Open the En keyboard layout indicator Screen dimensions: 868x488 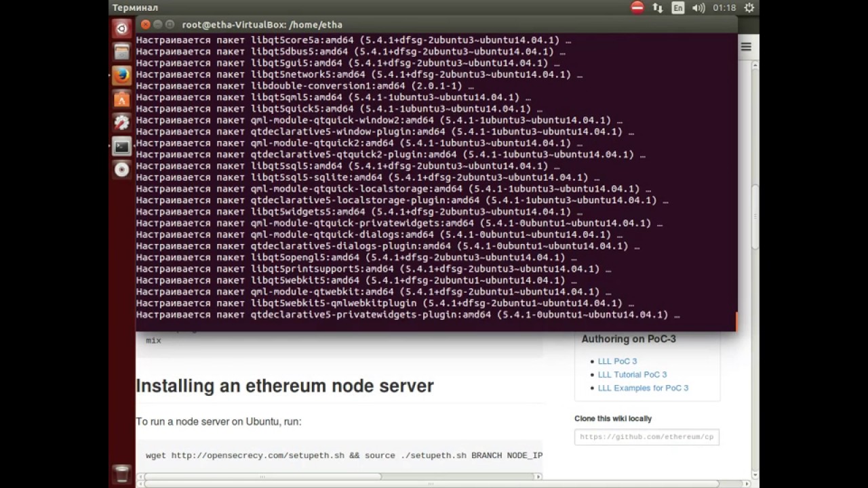click(x=678, y=7)
